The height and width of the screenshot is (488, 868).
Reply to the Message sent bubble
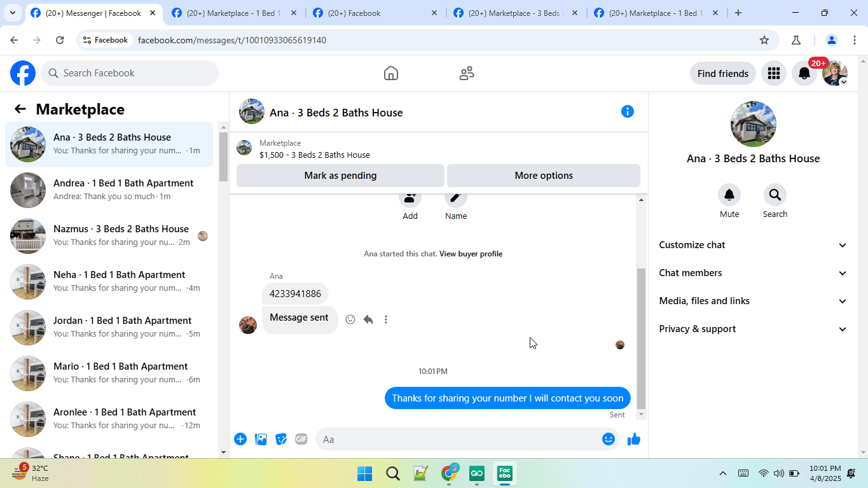[x=368, y=319]
